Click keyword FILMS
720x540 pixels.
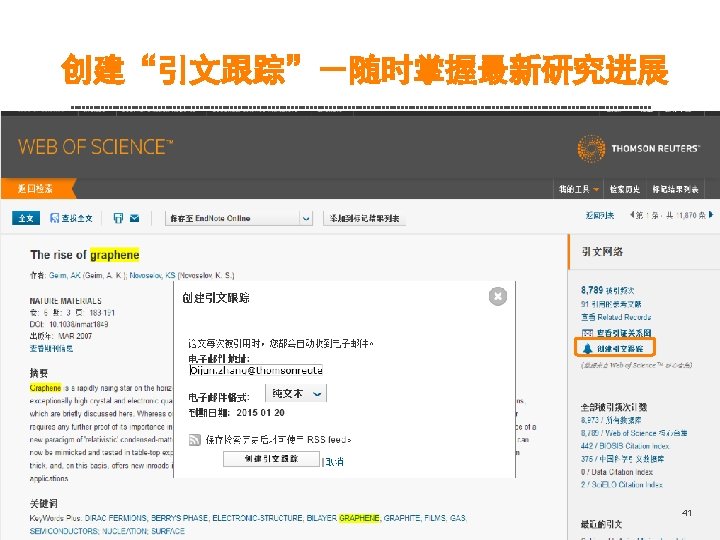pyautogui.click(x=435, y=518)
